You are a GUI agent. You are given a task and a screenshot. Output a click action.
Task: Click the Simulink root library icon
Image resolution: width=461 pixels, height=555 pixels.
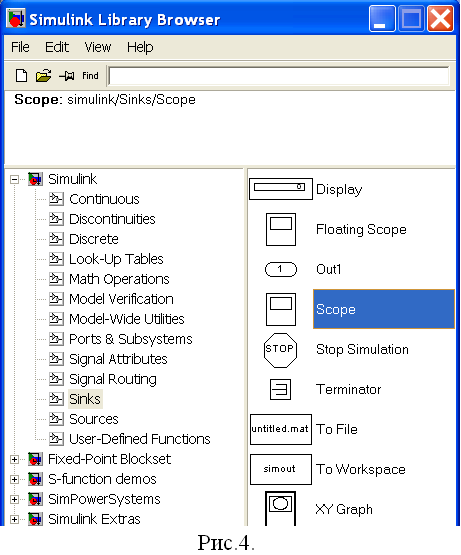tap(35, 179)
